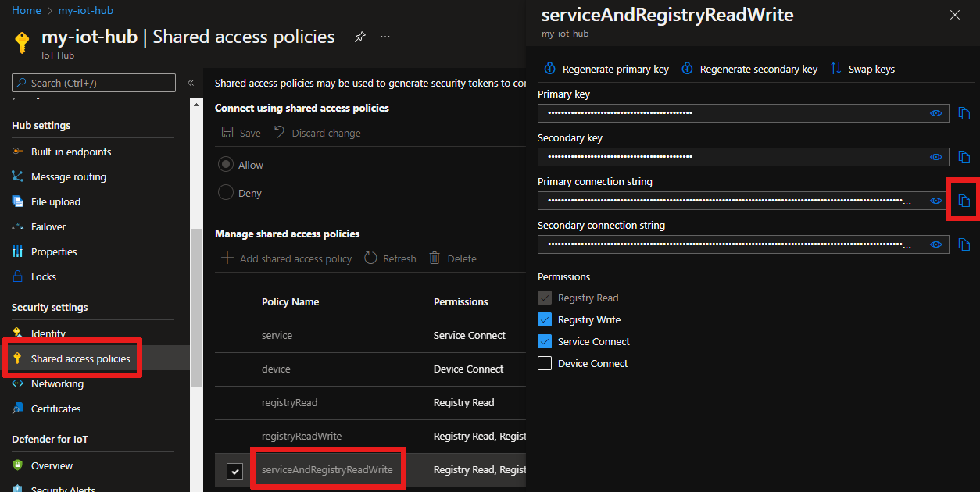Go to Home breadcrumb link

(27, 11)
